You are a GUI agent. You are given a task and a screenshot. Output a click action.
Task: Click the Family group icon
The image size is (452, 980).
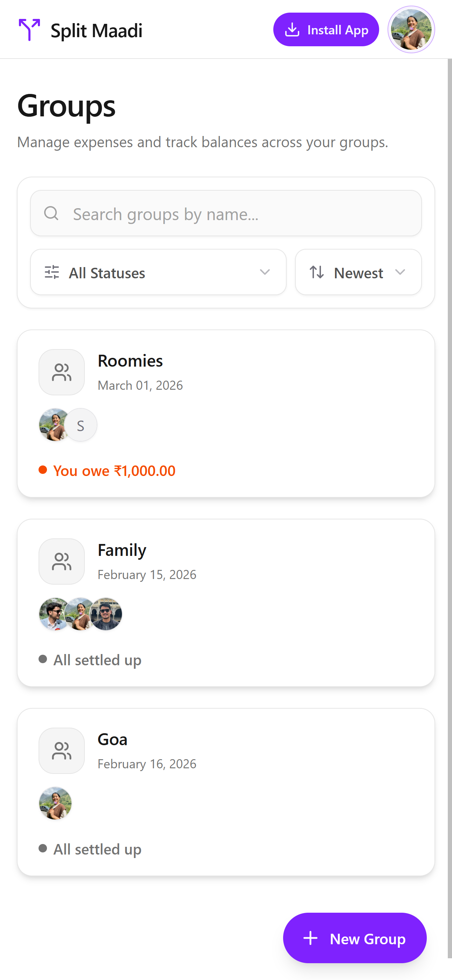tap(62, 561)
